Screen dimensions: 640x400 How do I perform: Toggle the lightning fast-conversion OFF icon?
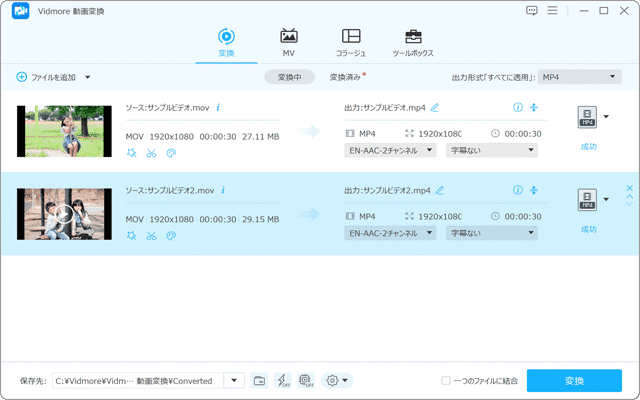click(x=282, y=381)
